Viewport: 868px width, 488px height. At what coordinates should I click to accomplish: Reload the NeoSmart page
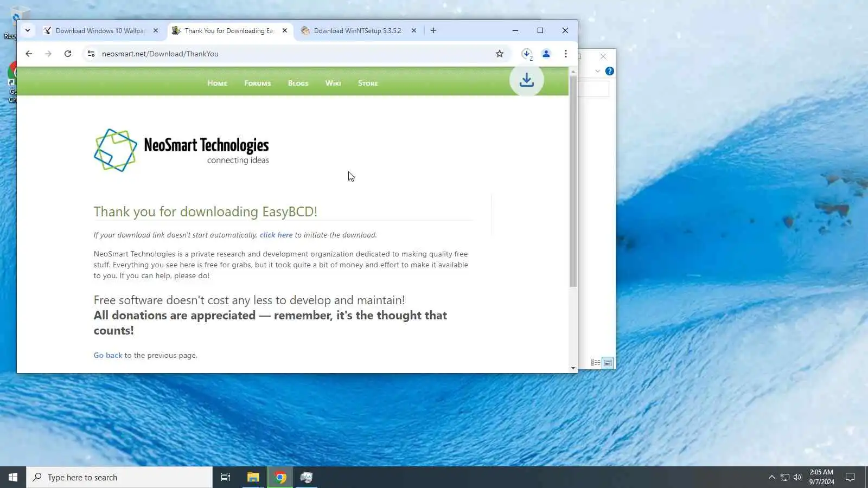click(x=68, y=54)
